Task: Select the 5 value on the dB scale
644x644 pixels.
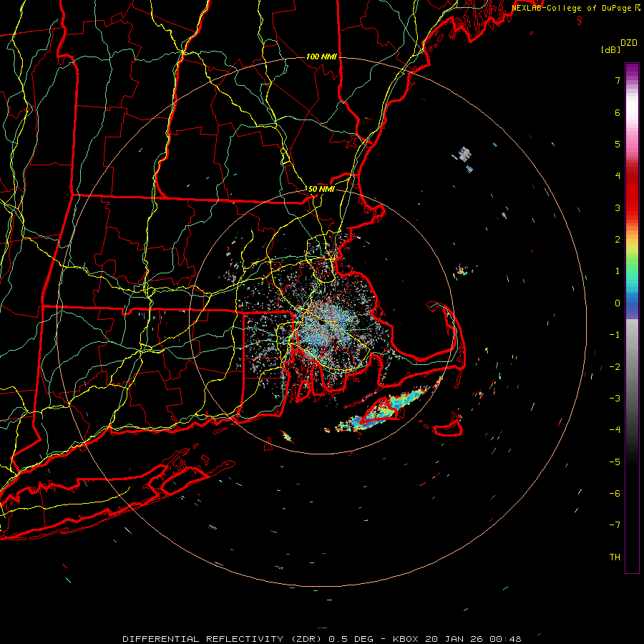Action: pyautogui.click(x=618, y=144)
